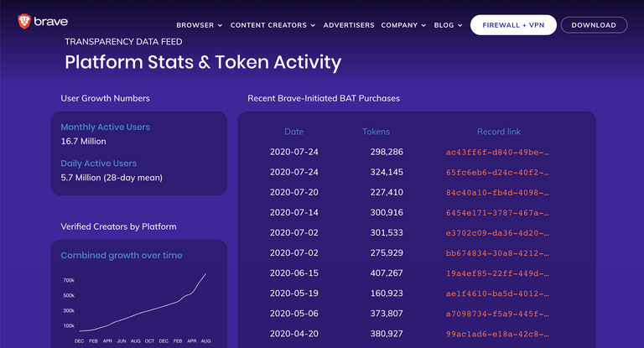Screen dimensions: 644x348
Task: Click Recent Brave-Initiated BAT Purchases heading
Action: pyautogui.click(x=324, y=98)
